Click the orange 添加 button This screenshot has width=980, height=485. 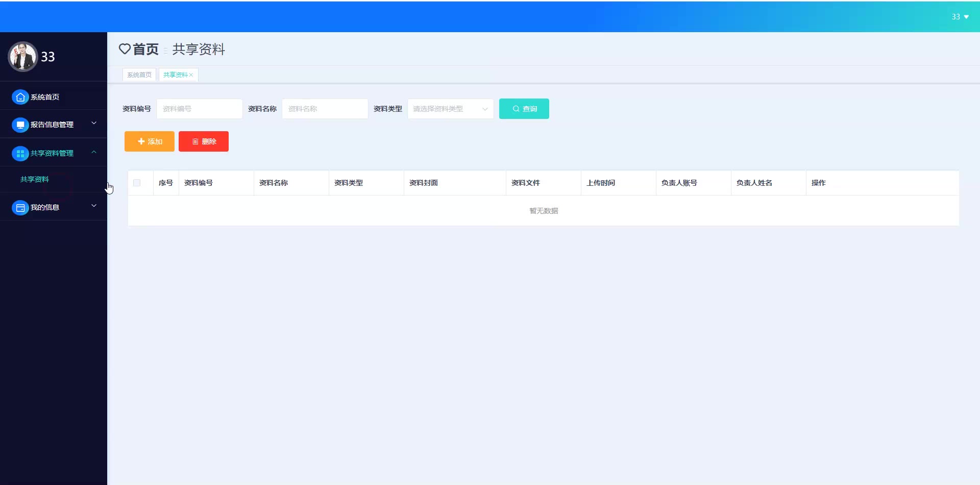[x=150, y=141]
